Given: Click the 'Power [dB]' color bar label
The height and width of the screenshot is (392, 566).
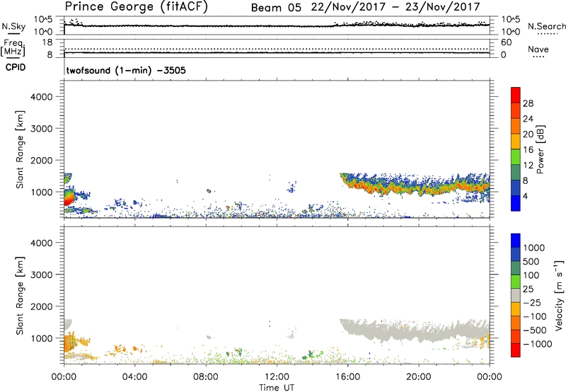Looking at the screenshot, I should click(x=541, y=149).
